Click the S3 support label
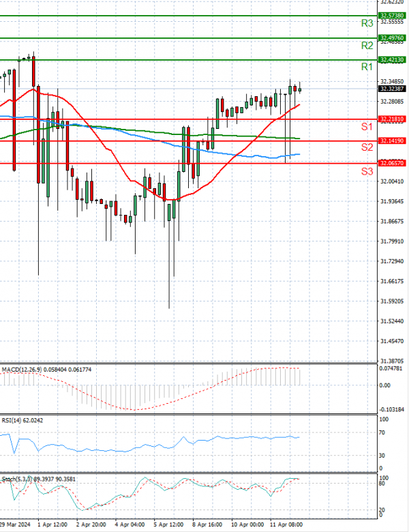This screenshot has height=532, width=409. (367, 172)
